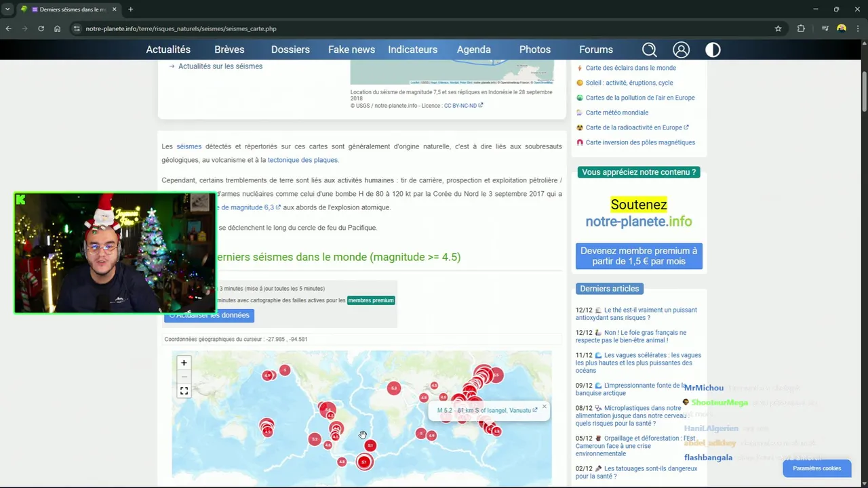Select the ringed 5.1 marker near Antarctica
This screenshot has width=868, height=488.
[x=364, y=462]
